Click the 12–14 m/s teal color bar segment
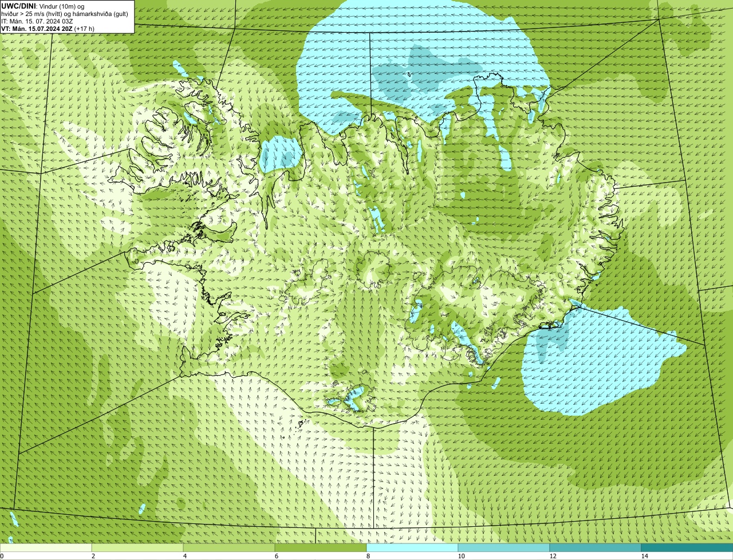Screen dimensions: 733x560 596,548
